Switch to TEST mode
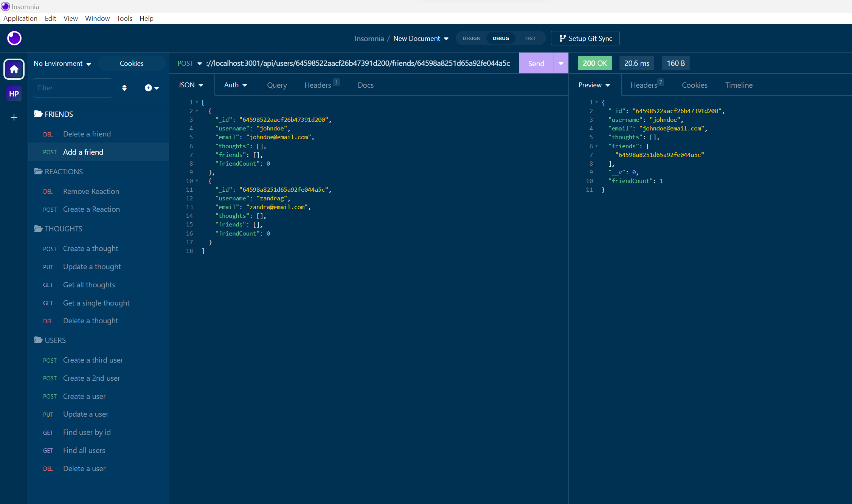The height and width of the screenshot is (504, 852). tap(530, 38)
